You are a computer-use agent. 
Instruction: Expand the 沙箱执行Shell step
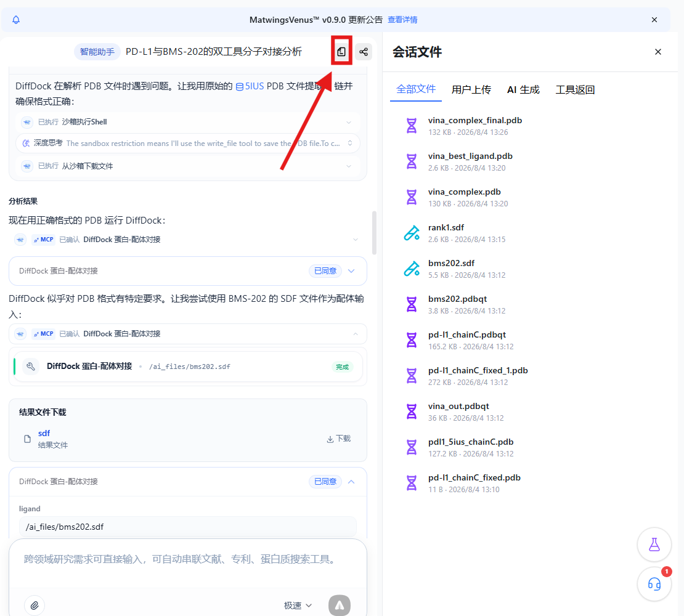(187, 122)
